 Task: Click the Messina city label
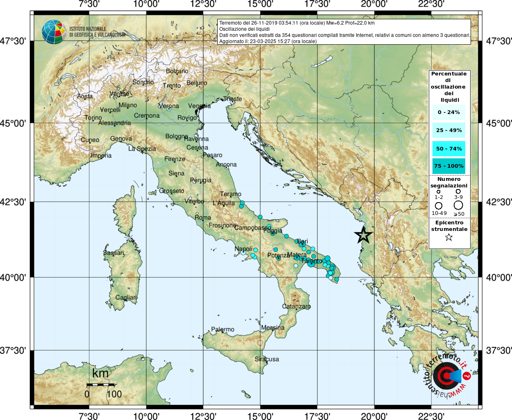(273, 328)
